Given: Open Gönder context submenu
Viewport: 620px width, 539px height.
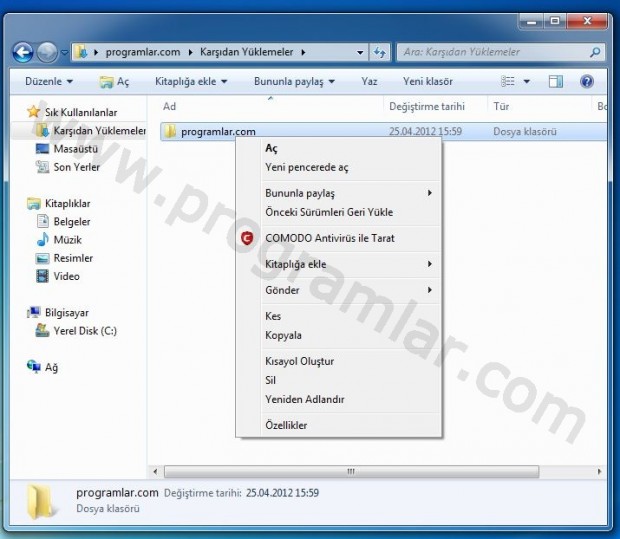Looking at the screenshot, I should coord(338,290).
